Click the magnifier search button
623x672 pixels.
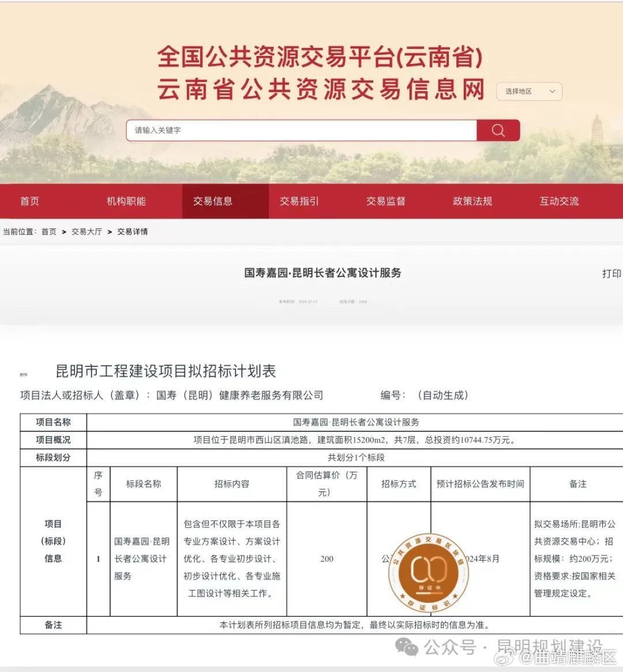[x=498, y=130]
